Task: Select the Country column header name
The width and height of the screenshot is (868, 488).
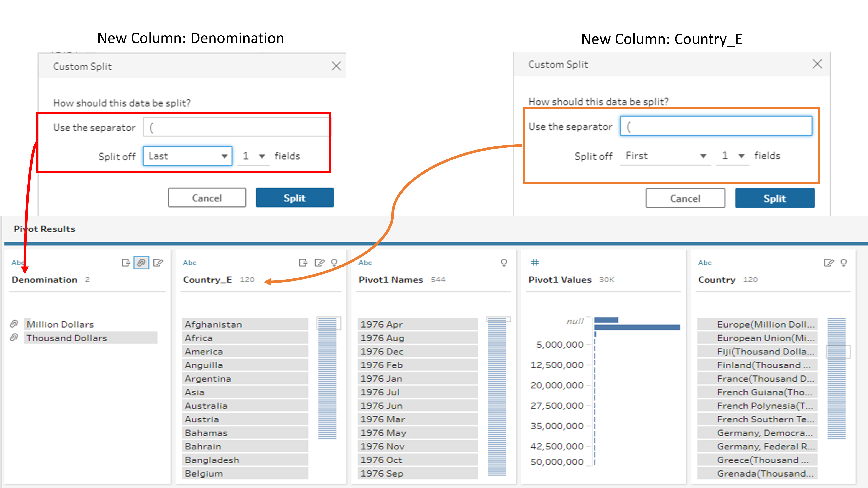Action: 717,280
